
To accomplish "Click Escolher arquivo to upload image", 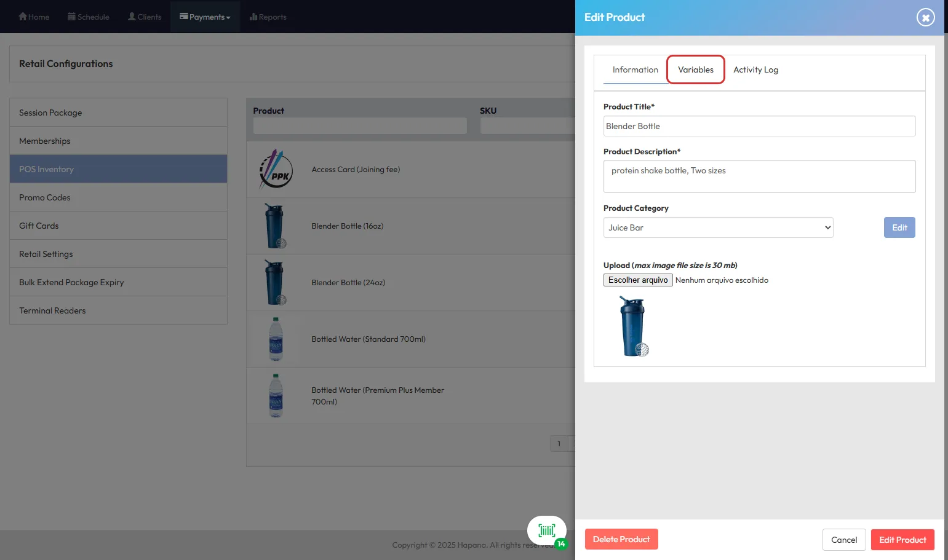I will click(x=638, y=280).
